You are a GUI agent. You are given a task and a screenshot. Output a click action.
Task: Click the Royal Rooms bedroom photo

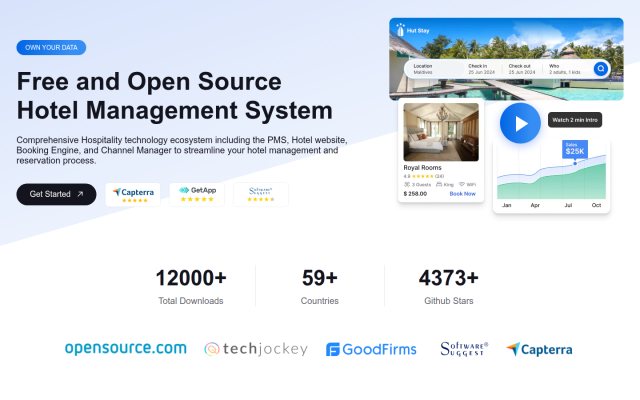coord(441,132)
